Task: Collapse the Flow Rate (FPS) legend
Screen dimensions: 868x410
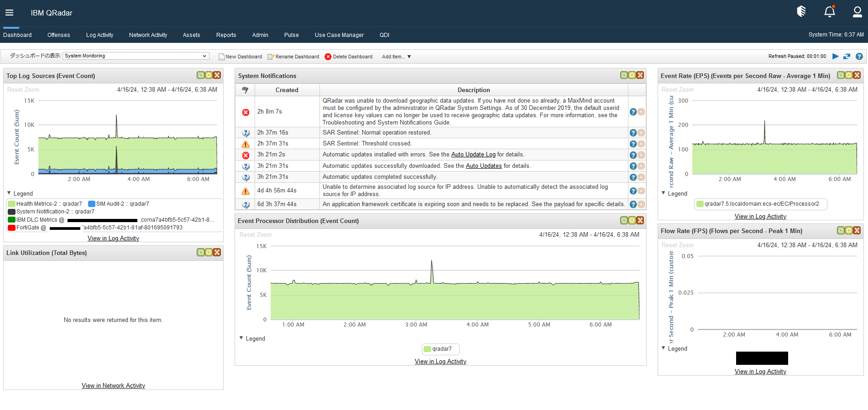Action: [x=664, y=348]
